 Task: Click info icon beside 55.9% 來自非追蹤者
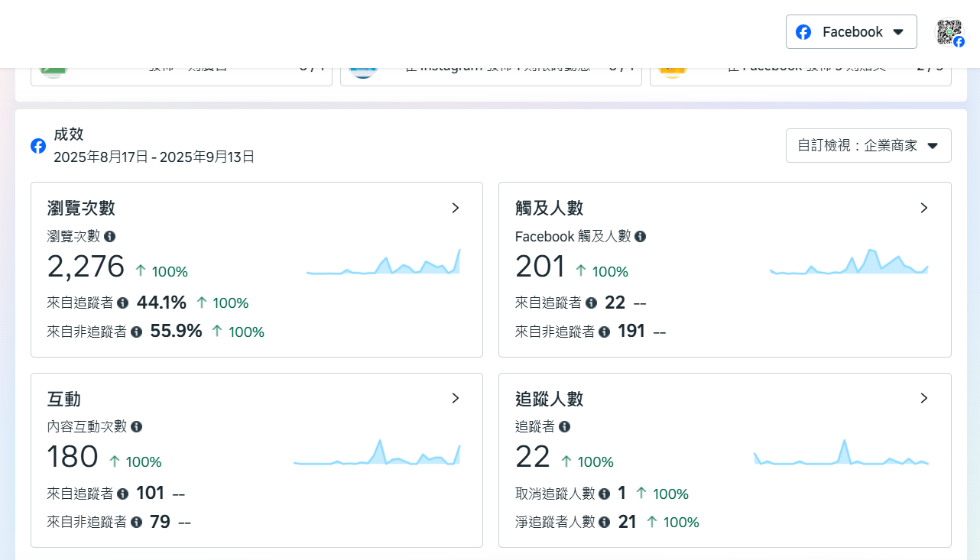(x=137, y=332)
